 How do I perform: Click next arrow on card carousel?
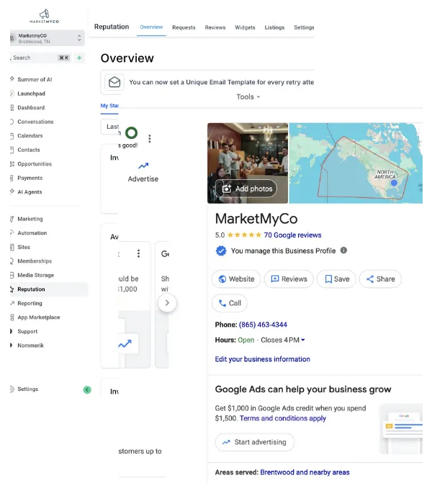(167, 303)
